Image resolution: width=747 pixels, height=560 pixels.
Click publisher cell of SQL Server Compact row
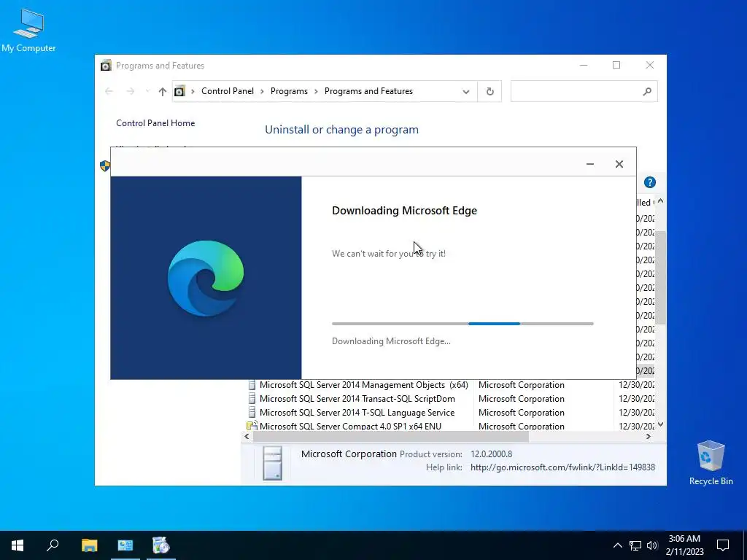[x=521, y=427]
